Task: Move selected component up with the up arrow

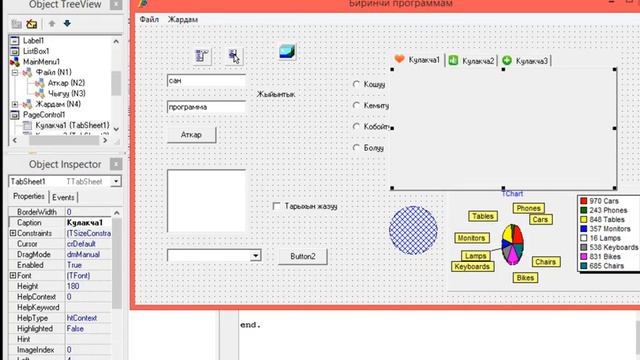Action: tap(51, 24)
